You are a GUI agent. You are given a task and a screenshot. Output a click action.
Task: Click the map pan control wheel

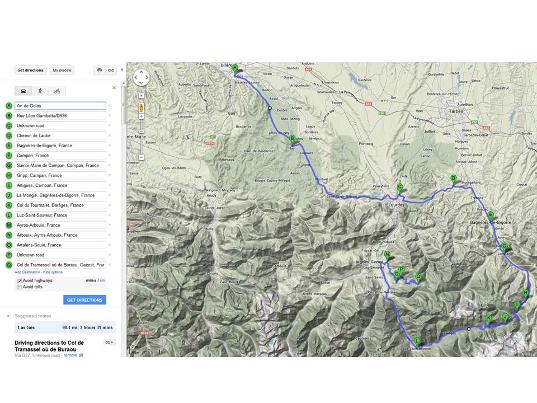pos(141,78)
